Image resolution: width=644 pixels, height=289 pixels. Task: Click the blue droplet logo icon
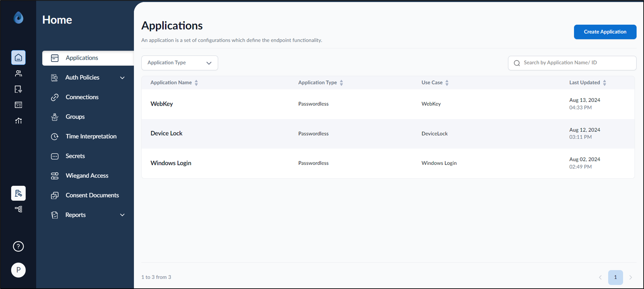[x=18, y=18]
